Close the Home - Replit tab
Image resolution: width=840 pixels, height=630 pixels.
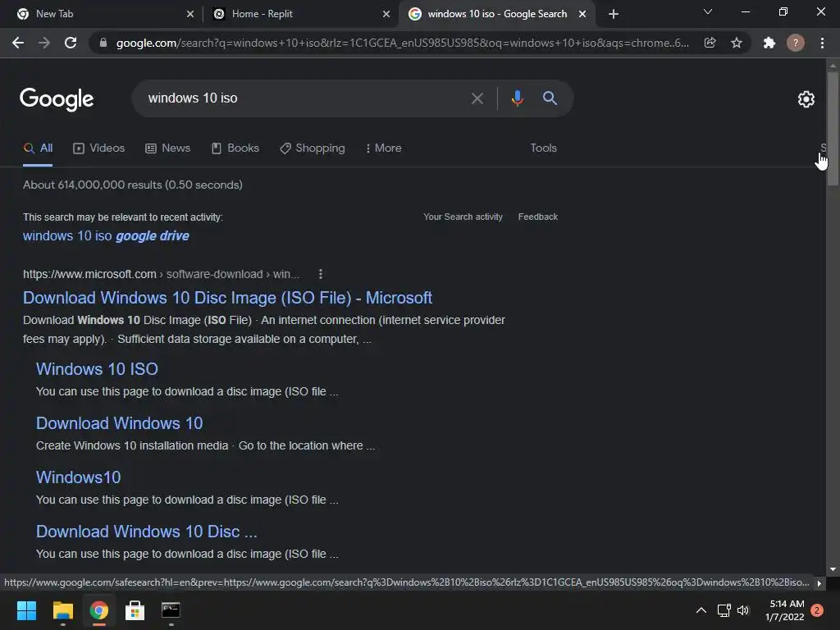point(386,15)
